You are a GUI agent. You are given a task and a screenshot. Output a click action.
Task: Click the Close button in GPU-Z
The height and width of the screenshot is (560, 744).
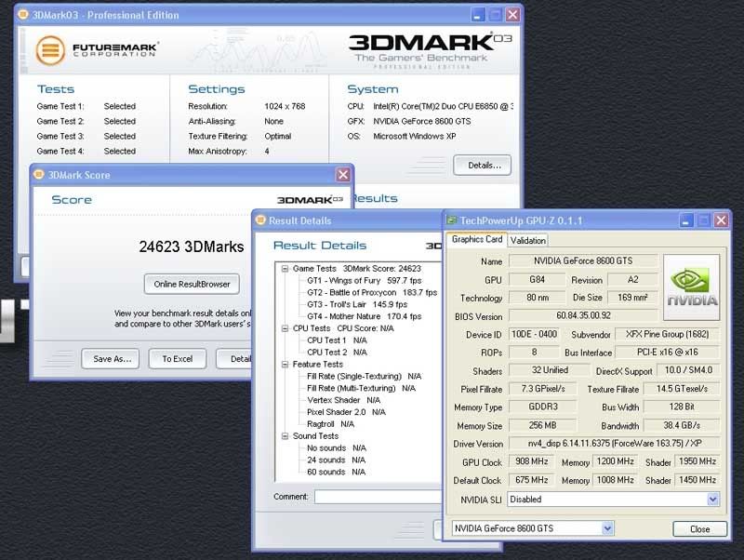pos(700,528)
